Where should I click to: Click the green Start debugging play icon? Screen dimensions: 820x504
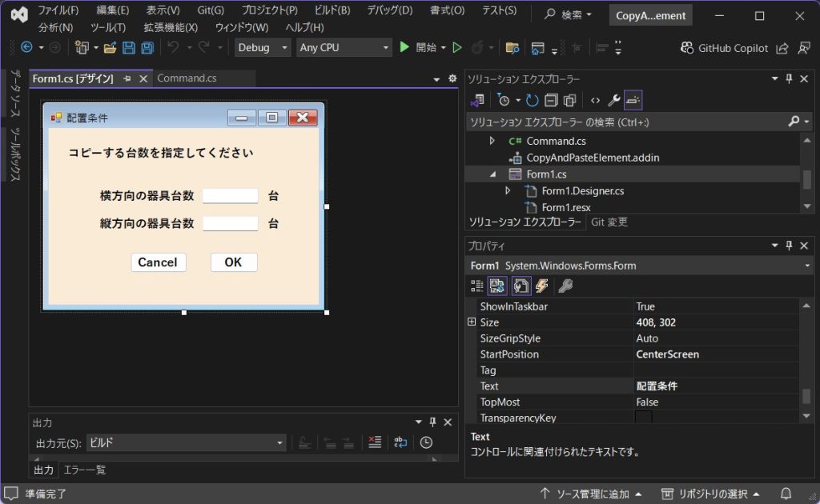[405, 48]
